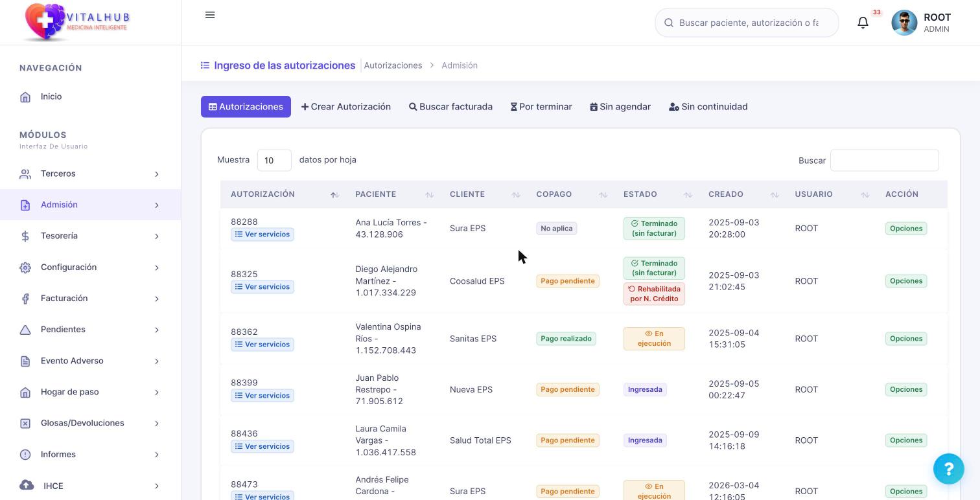Image resolution: width=980 pixels, height=500 pixels.
Task: Click the Inicio home icon
Action: tap(25, 97)
